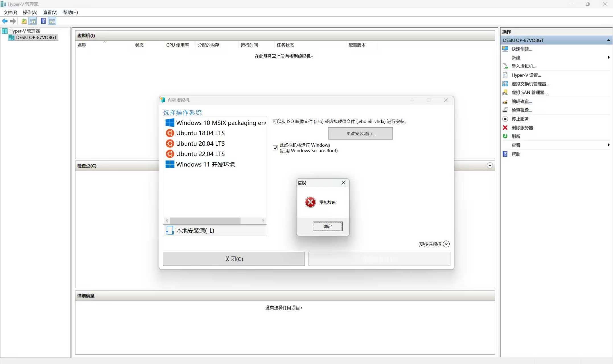Image resolution: width=613 pixels, height=364 pixels.
Task: Open Virtual Switch Manager (虚拟交换机管理器)
Action: click(530, 84)
